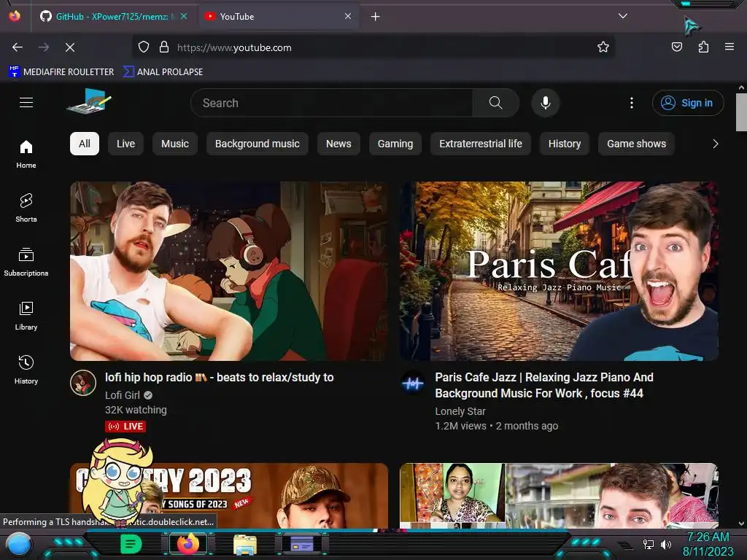Click the YouTube search input field
This screenshot has height=560, width=747.
[332, 103]
